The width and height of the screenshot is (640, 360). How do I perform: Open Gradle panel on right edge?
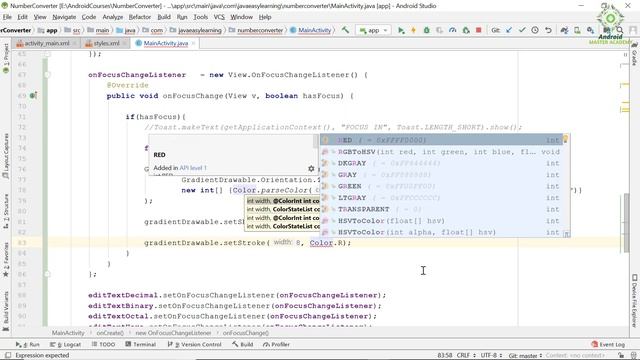click(634, 55)
